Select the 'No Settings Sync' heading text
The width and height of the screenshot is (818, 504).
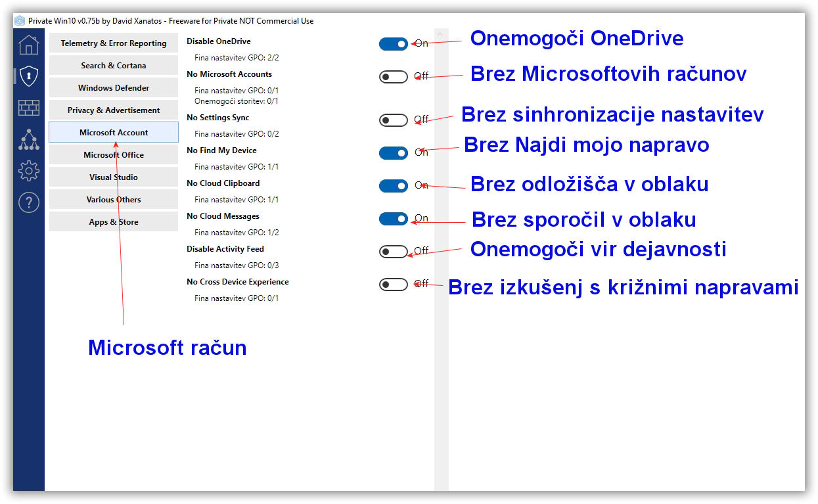click(x=218, y=118)
